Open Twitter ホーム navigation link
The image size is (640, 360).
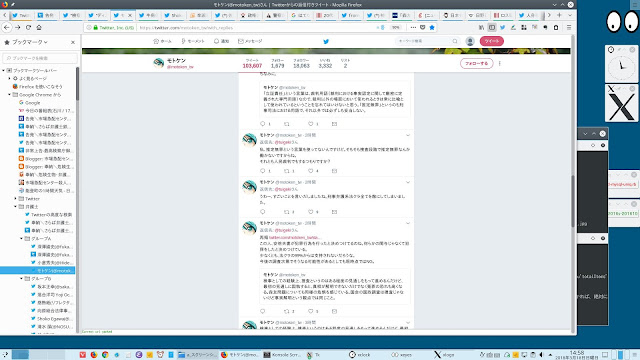click(x=162, y=41)
